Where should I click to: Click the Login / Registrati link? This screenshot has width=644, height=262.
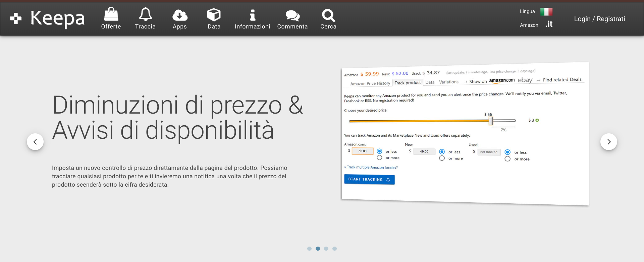point(599,19)
